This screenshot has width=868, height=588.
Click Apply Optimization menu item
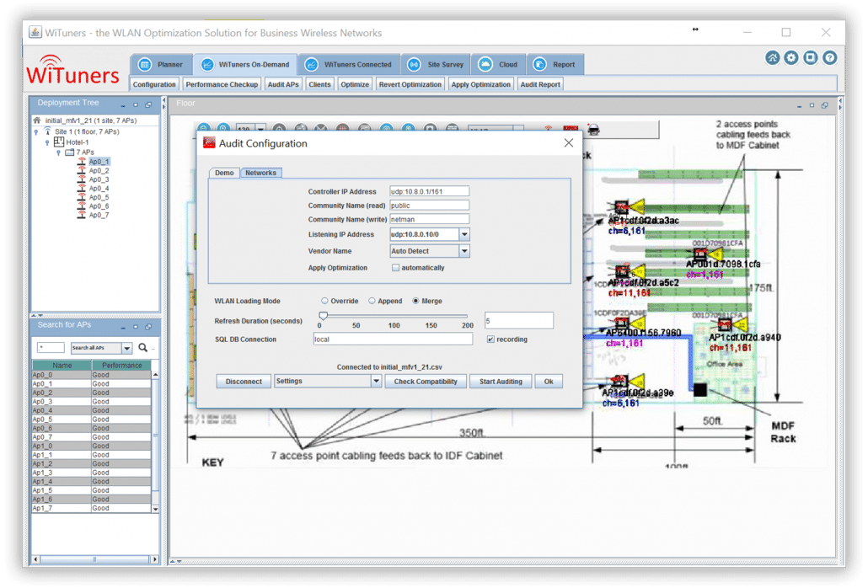pos(480,84)
